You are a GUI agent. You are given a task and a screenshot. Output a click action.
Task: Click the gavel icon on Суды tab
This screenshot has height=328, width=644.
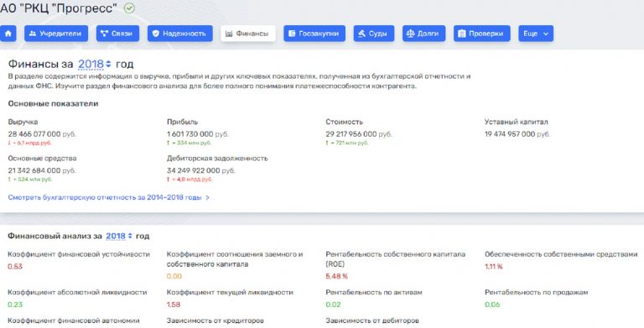tap(362, 34)
